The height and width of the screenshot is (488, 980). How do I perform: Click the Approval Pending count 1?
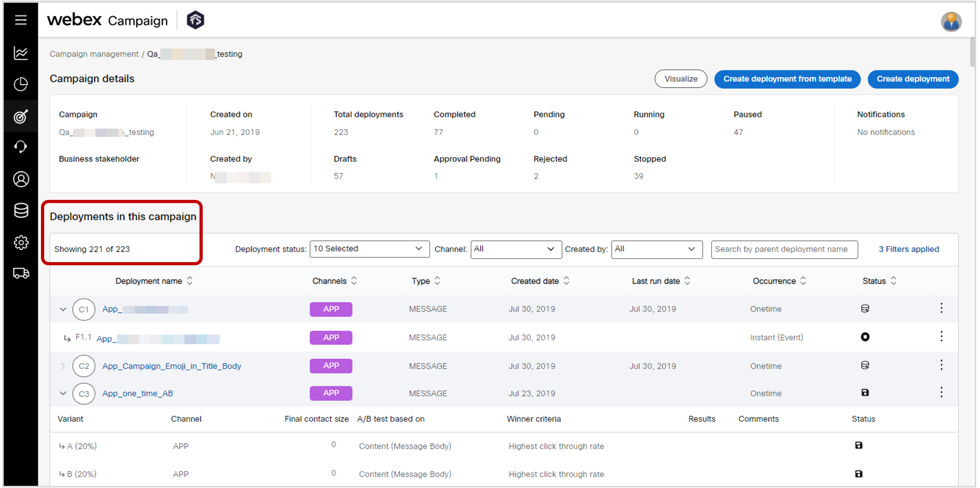click(436, 176)
